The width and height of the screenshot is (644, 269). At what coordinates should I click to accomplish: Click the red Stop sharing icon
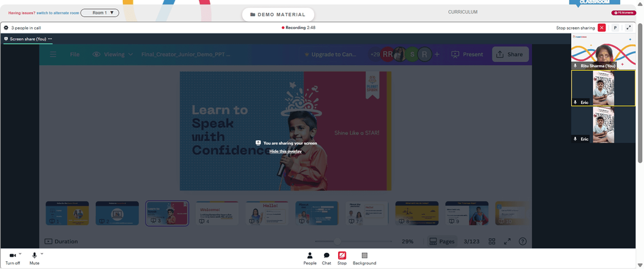pos(342,255)
